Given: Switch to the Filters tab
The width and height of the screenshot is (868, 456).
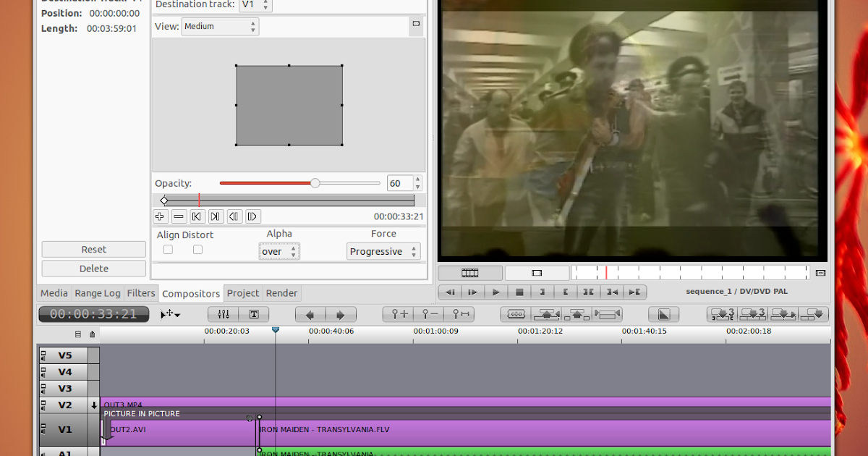Looking at the screenshot, I should pyautogui.click(x=140, y=293).
